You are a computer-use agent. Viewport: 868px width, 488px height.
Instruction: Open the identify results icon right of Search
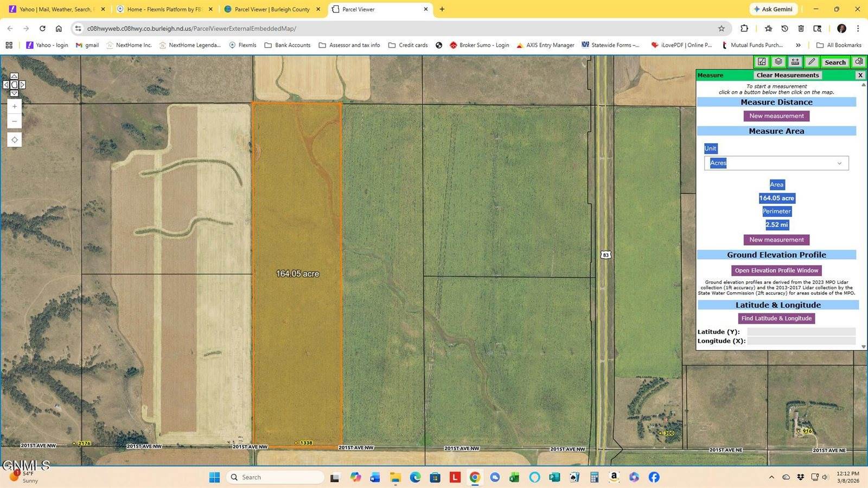point(859,62)
